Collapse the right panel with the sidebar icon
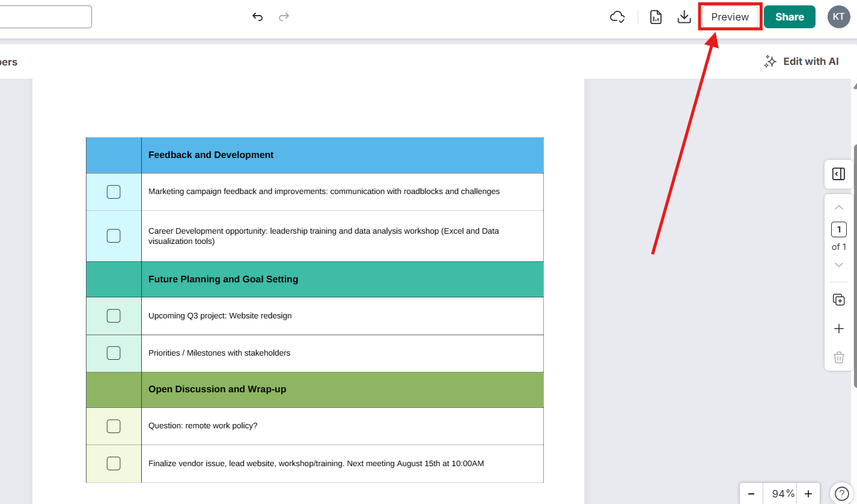The height and width of the screenshot is (504, 857). pos(838,174)
